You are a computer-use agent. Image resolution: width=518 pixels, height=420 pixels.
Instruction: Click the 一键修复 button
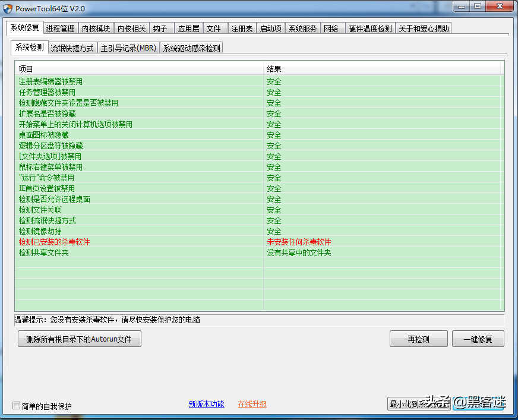pyautogui.click(x=478, y=339)
